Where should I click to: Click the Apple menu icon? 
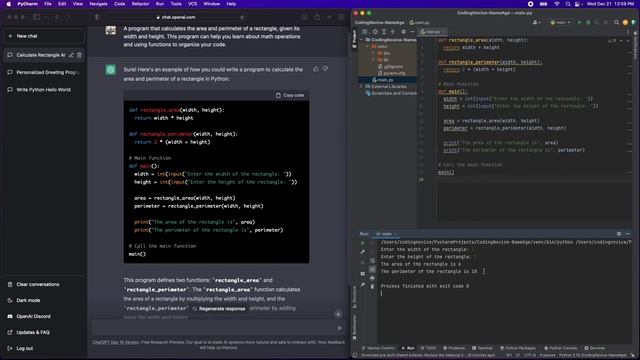click(9, 4)
